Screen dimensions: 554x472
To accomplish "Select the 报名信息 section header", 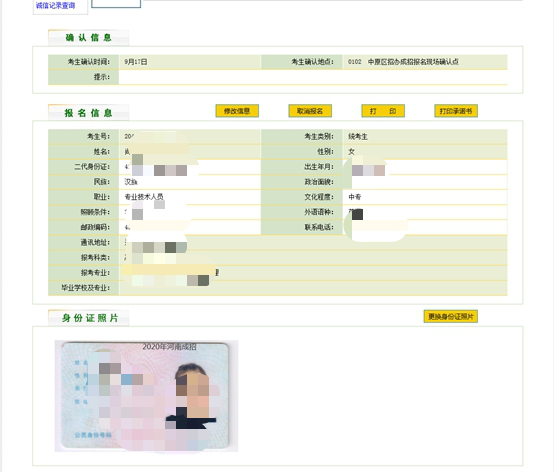I will click(x=88, y=113).
